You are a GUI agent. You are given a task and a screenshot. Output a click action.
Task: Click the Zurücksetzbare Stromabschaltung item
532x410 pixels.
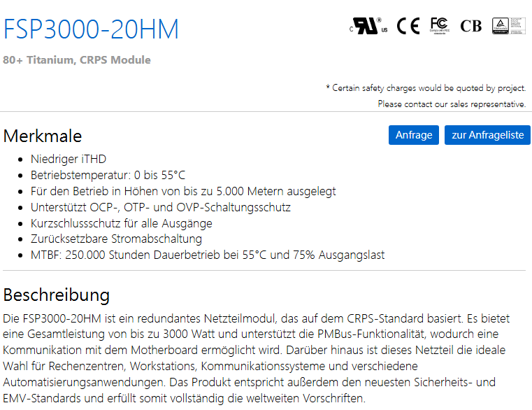point(116,239)
